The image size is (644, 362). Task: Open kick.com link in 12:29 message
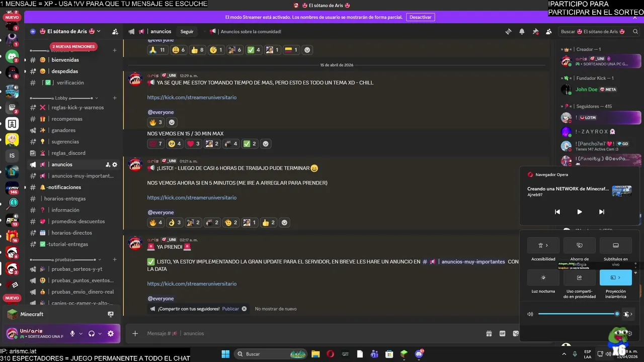pos(192,97)
